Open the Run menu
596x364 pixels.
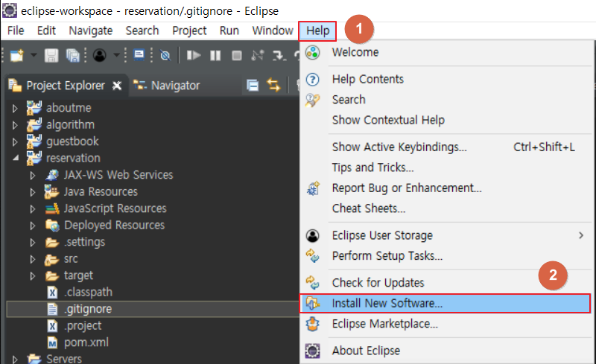pos(229,31)
